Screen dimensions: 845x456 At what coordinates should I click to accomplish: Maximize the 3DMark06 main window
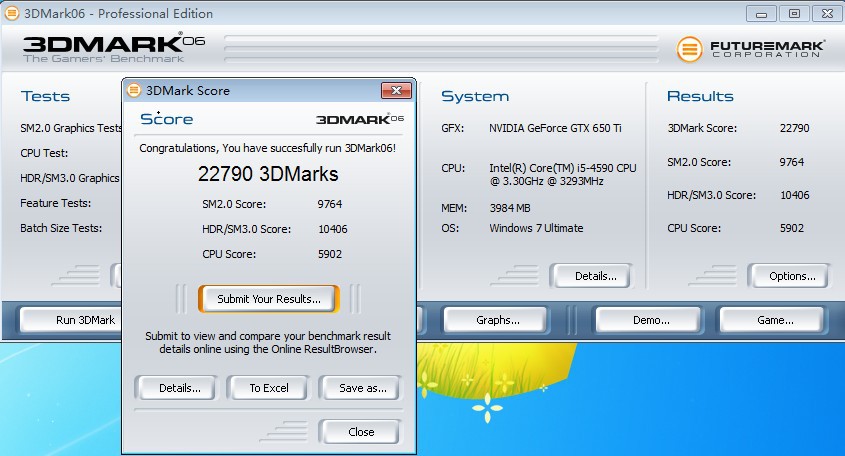[794, 13]
